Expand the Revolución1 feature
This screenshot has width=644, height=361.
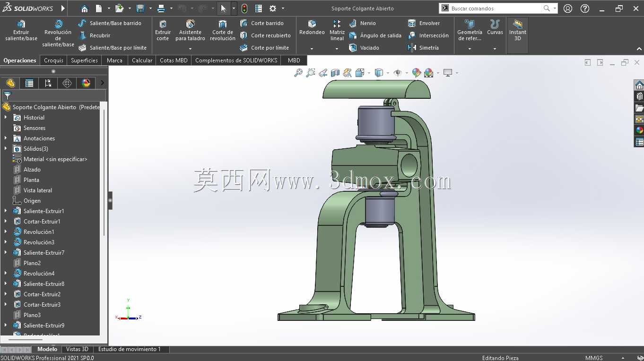click(6, 232)
